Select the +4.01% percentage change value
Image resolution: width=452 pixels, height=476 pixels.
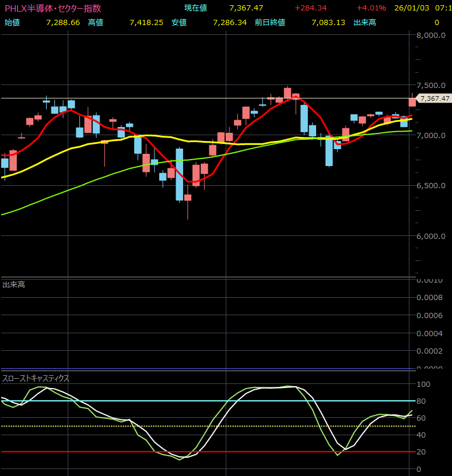pos(371,8)
